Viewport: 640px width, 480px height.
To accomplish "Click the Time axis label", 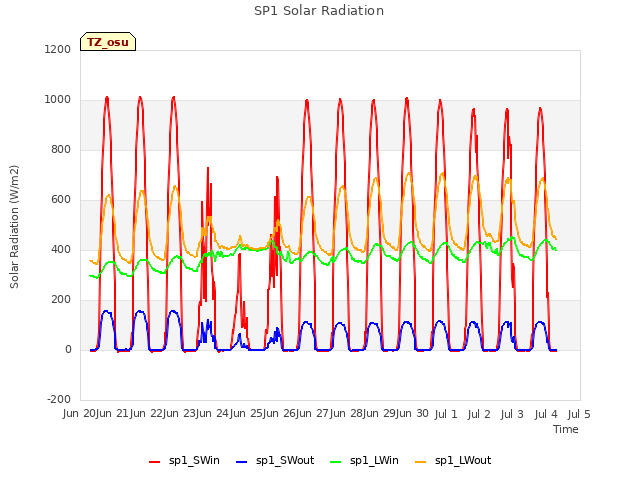I will 566,429.
